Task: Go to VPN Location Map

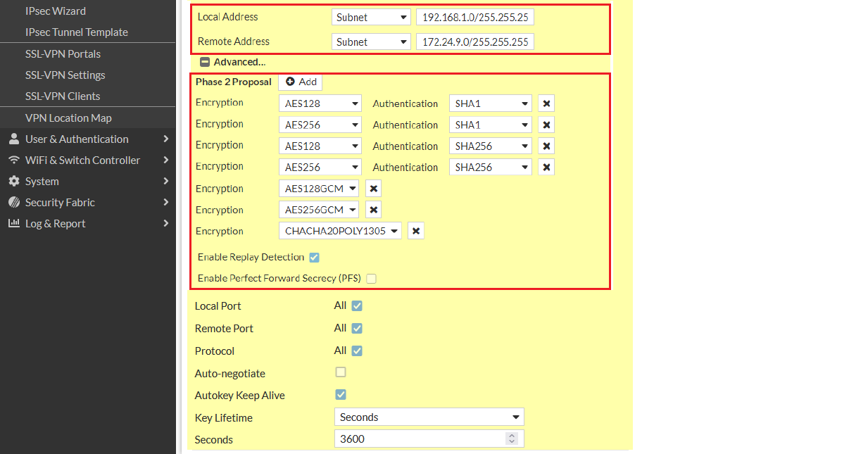Action: pos(68,118)
